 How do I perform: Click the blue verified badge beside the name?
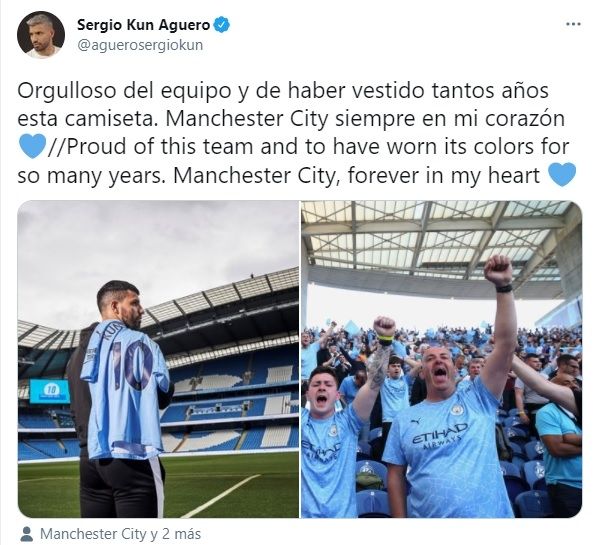pos(222,25)
